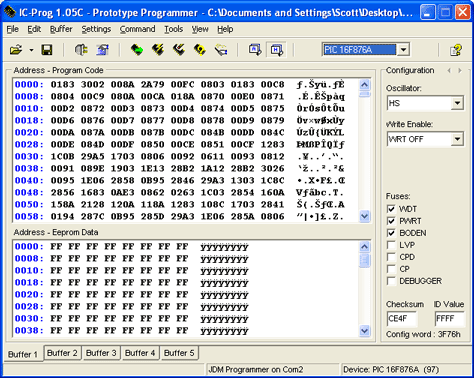474x378 pixels.
Task: Open the Tools menu
Action: pos(174,29)
